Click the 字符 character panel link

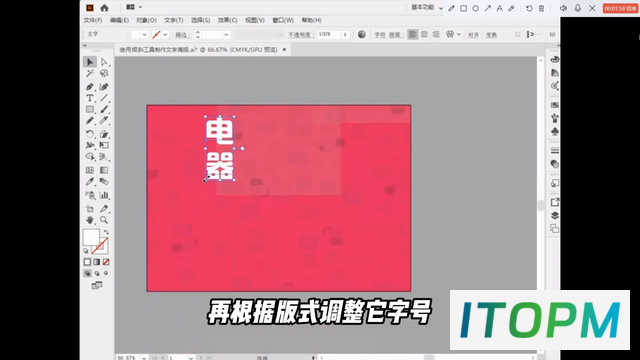380,35
